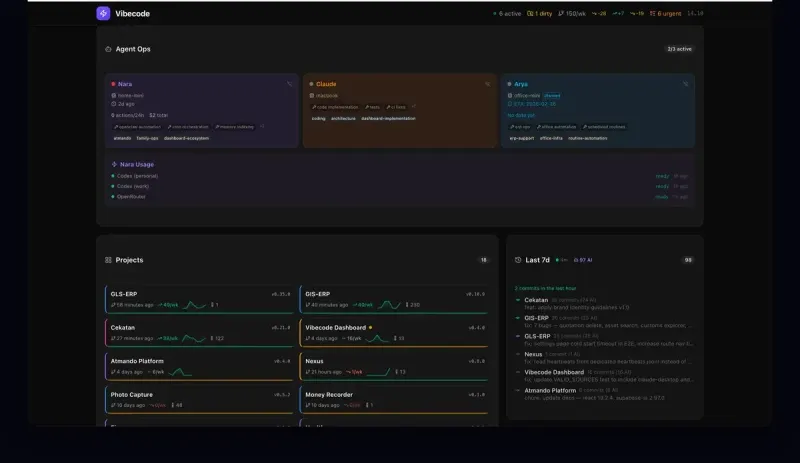Screen dimensions: 800x463
Task: Click the Projects count badge '18'
Action: [483, 260]
